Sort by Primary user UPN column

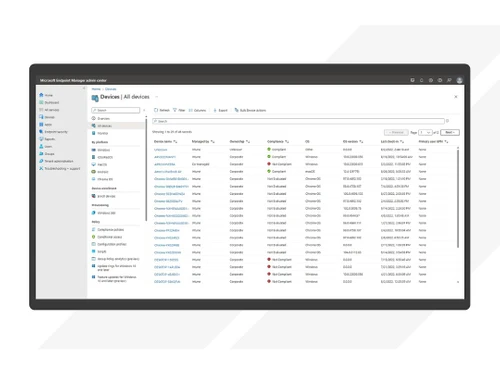pyautogui.click(x=433, y=142)
